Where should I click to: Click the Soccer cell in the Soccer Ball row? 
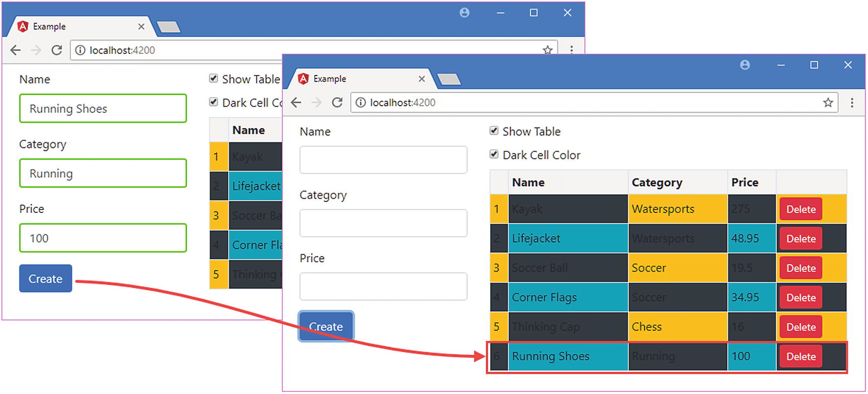coord(678,268)
